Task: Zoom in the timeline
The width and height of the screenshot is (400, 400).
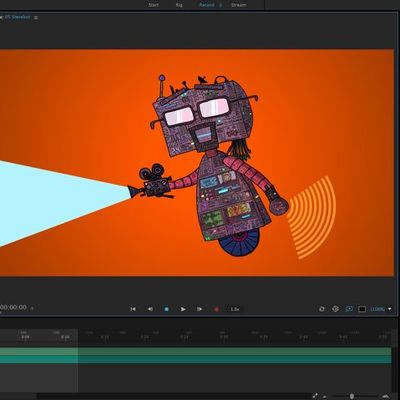Action: click(385, 396)
